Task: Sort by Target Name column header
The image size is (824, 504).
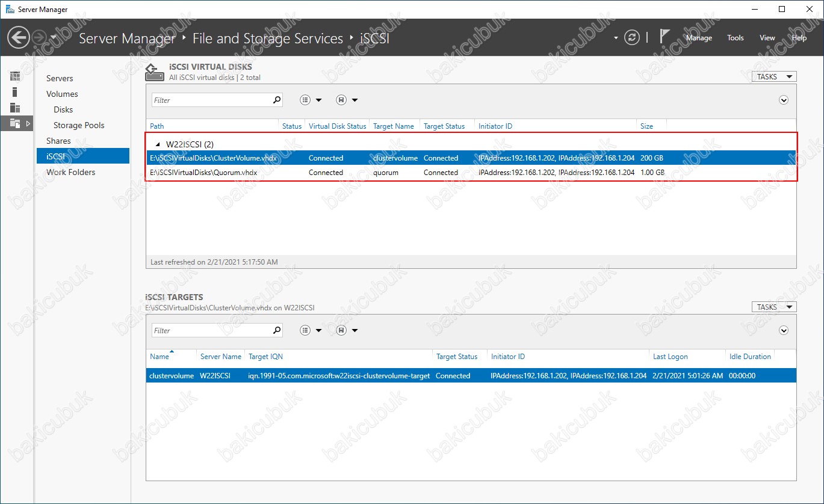Action: [394, 126]
